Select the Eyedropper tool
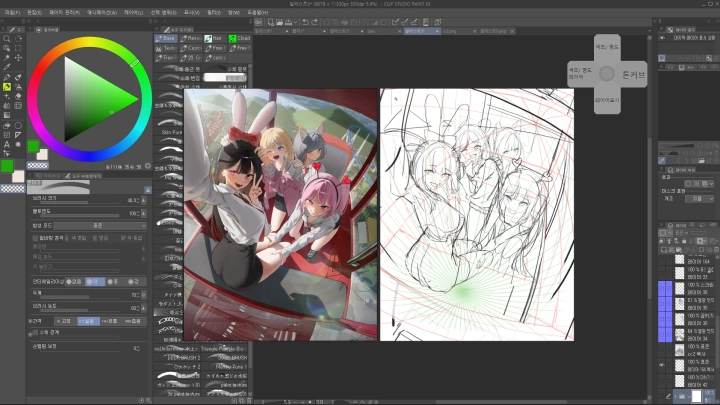 (x=6, y=68)
